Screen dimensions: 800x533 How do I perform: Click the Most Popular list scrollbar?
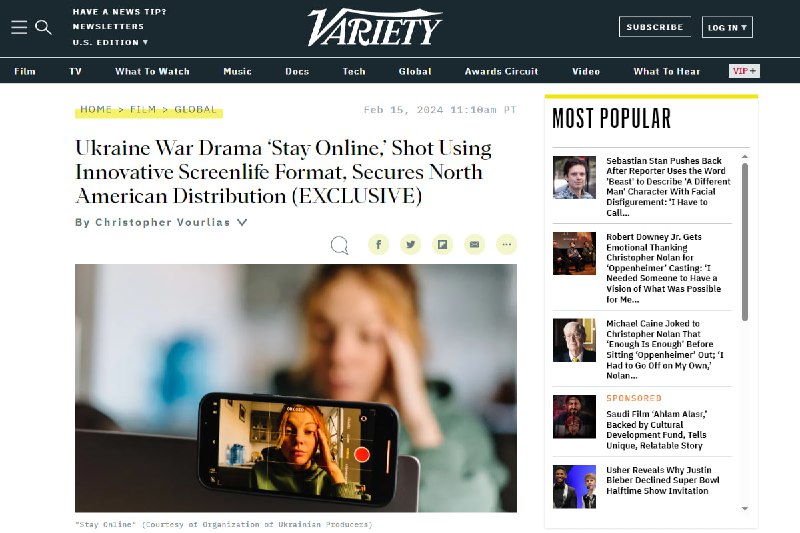coord(745,242)
